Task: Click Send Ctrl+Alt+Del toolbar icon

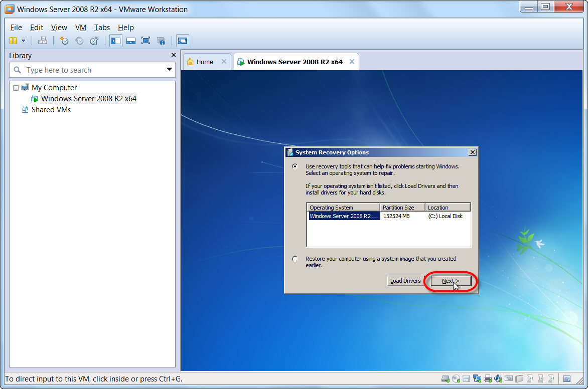Action: coord(43,41)
